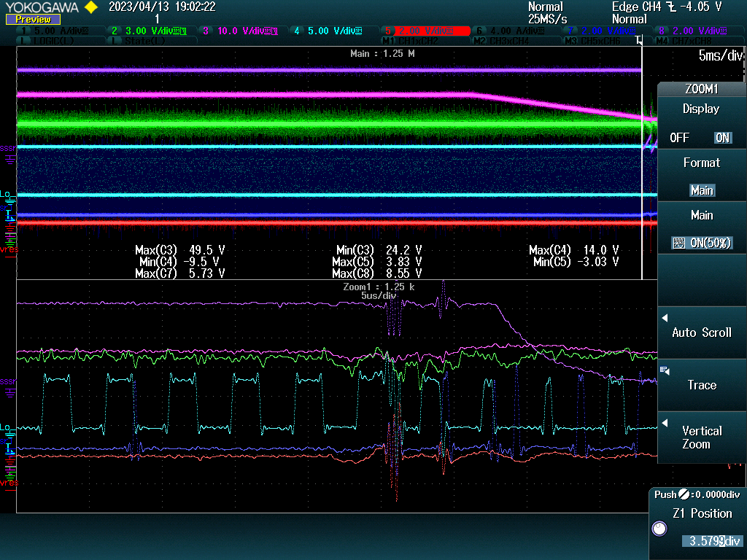747x560 pixels.
Task: Expand the Trace selection menu
Action: coord(701,384)
